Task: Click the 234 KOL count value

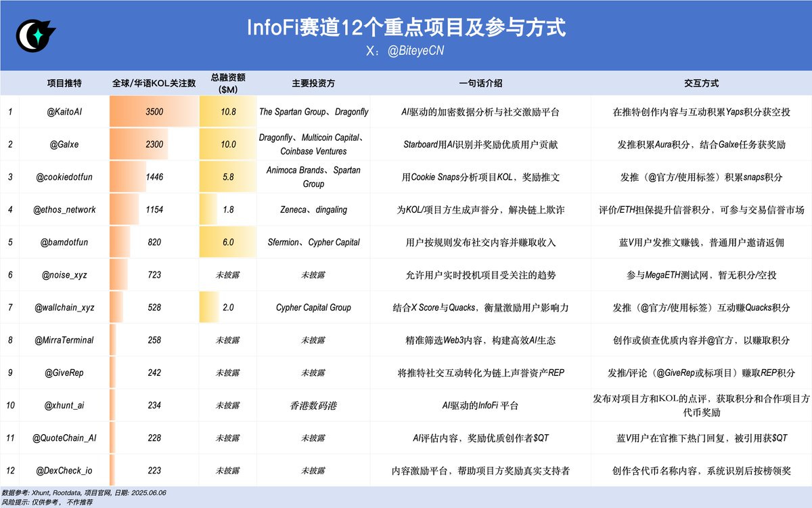Action: 154,405
